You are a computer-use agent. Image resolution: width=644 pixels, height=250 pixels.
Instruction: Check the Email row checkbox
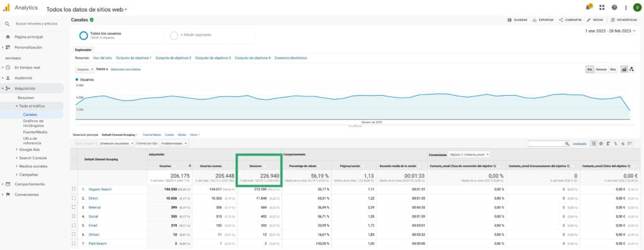point(74,225)
